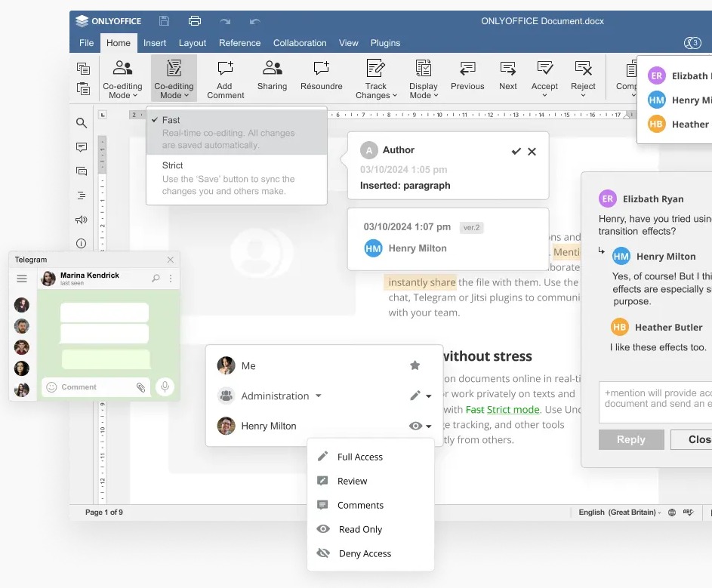Choose Comments permission
This screenshot has height=588, width=712.
coord(371,505)
